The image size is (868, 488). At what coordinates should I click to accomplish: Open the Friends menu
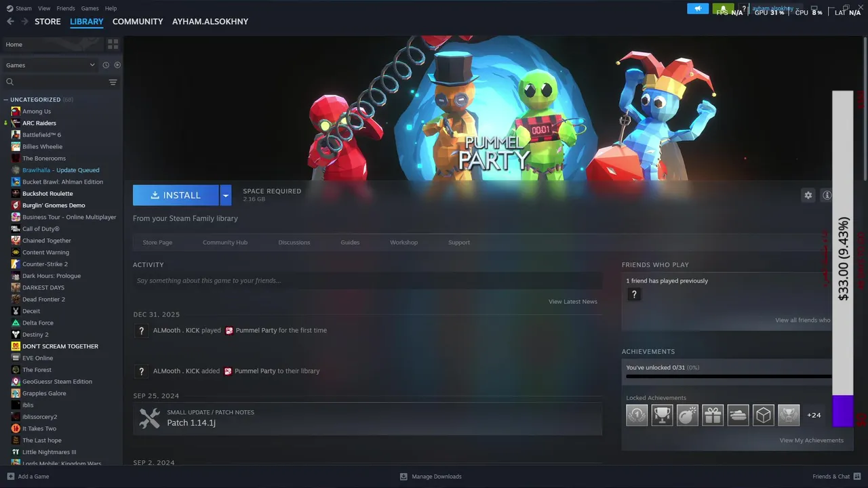pyautogui.click(x=66, y=8)
